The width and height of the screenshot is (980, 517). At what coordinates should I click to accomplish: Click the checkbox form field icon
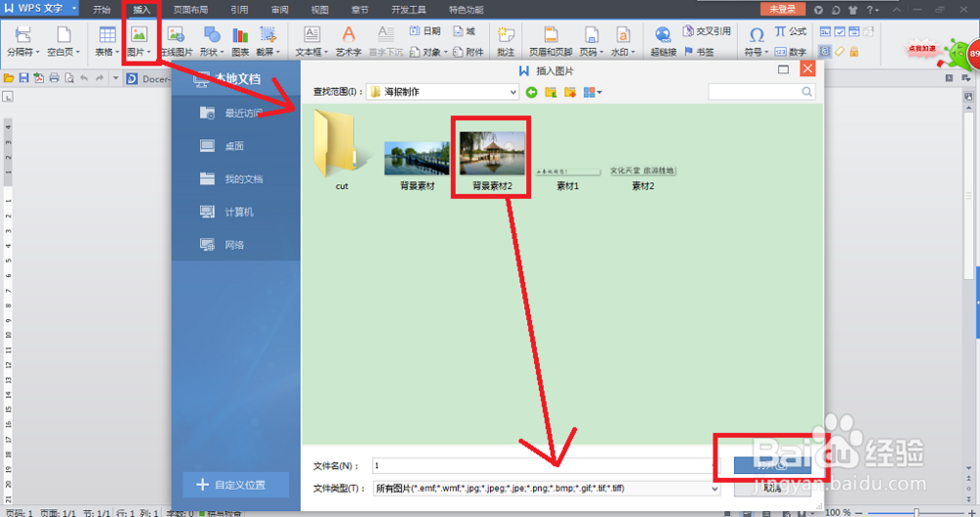tap(840, 32)
